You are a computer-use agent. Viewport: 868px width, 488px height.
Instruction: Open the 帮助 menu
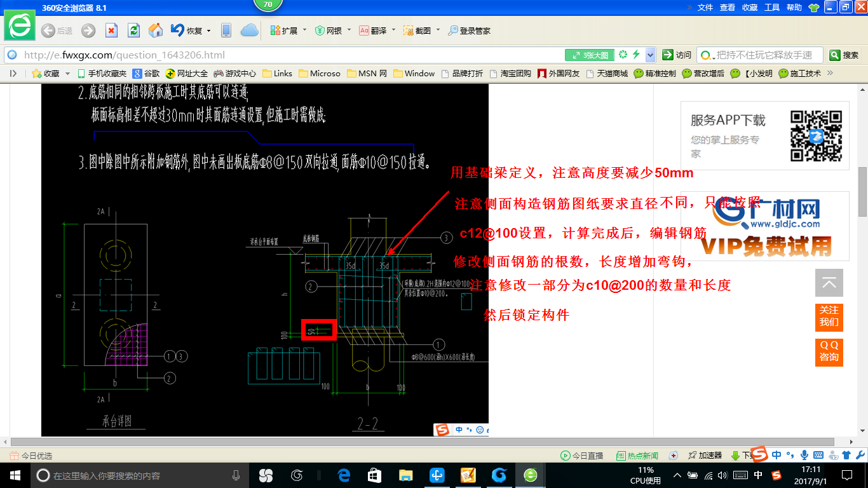click(794, 8)
